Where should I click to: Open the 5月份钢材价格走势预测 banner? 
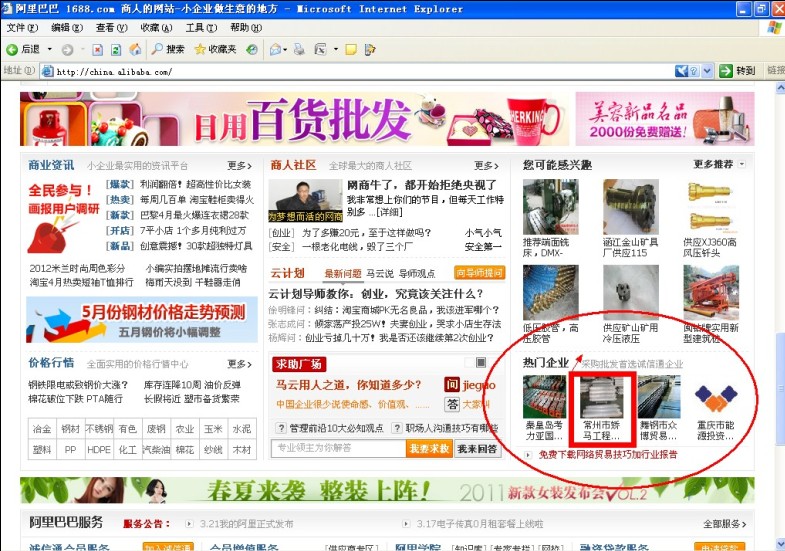point(142,320)
